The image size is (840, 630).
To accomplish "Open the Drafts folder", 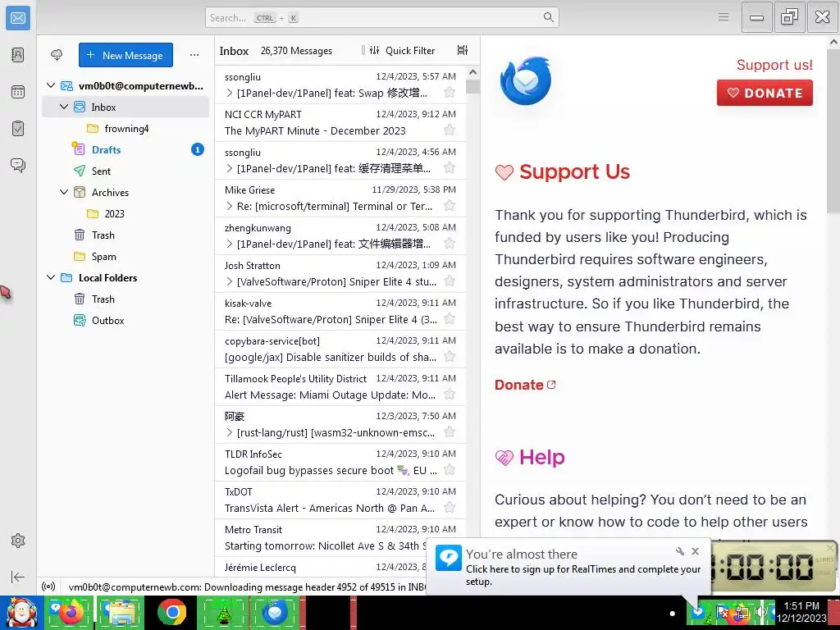I will coord(126,149).
